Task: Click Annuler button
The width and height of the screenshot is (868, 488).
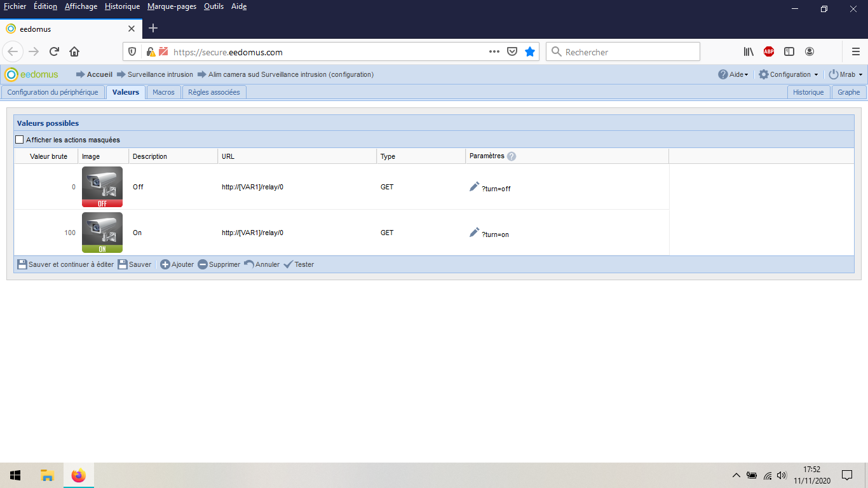Action: 262,264
